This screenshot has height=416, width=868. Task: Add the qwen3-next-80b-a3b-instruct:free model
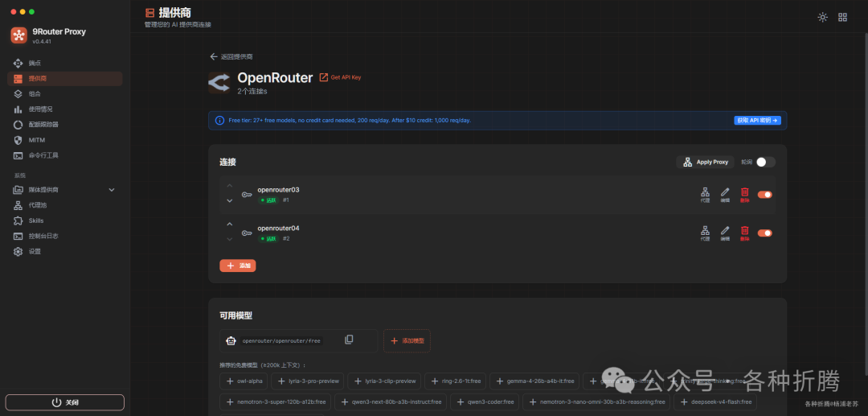(391, 402)
